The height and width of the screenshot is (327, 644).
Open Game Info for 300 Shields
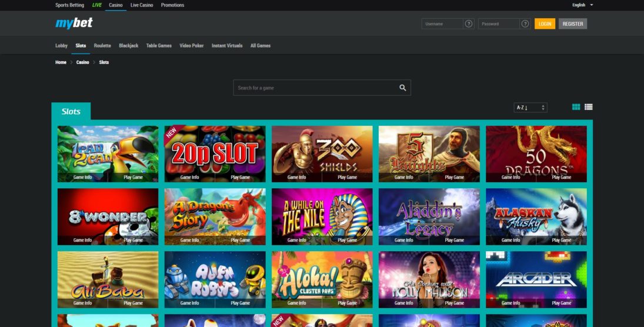[296, 178]
